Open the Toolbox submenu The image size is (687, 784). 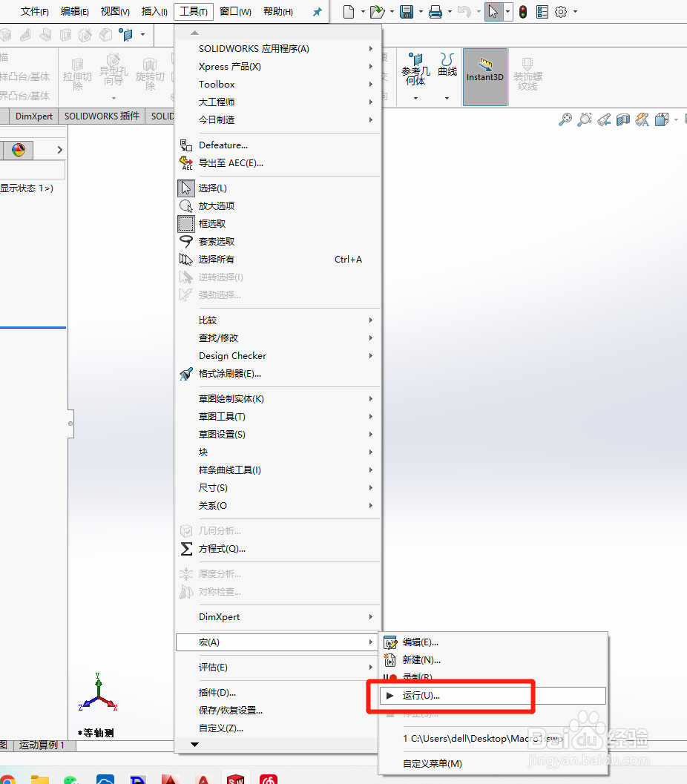277,84
